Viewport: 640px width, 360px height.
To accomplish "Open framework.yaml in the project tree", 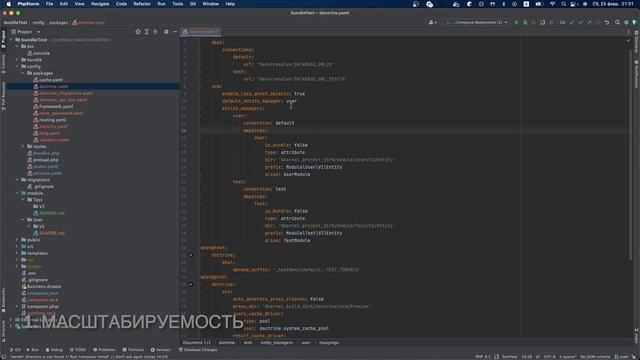I will [53, 106].
